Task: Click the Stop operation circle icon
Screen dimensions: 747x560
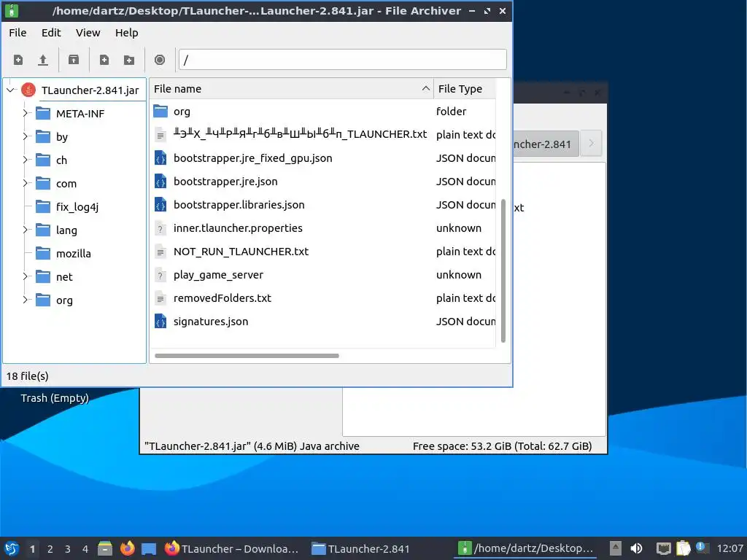Action: point(160,60)
